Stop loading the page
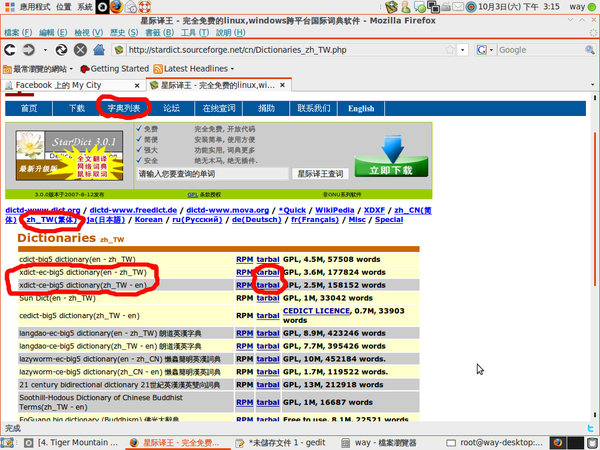 (x=80, y=50)
